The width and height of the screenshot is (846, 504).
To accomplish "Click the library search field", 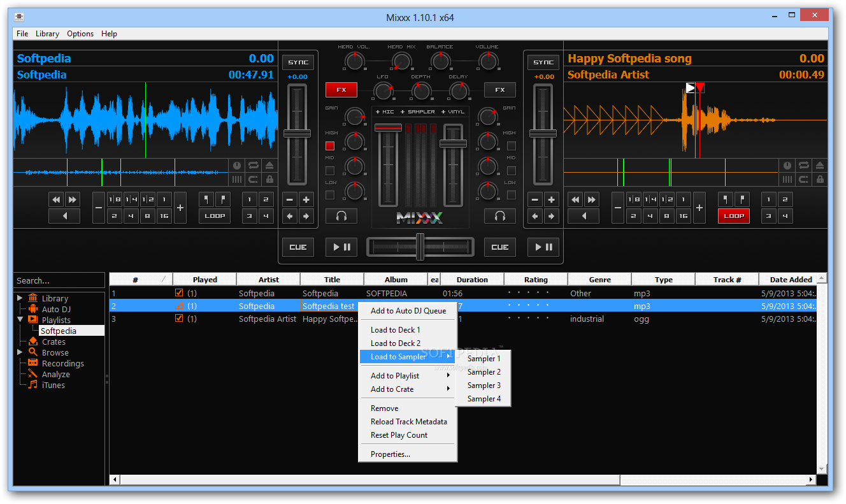I will coord(59,280).
